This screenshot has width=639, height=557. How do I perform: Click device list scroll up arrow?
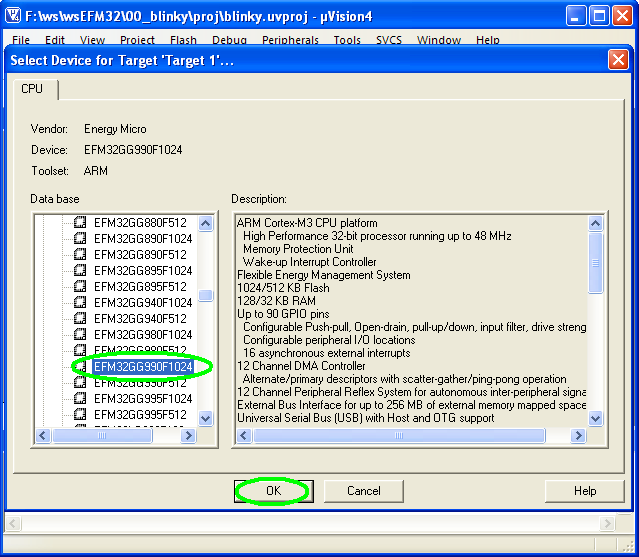point(206,223)
